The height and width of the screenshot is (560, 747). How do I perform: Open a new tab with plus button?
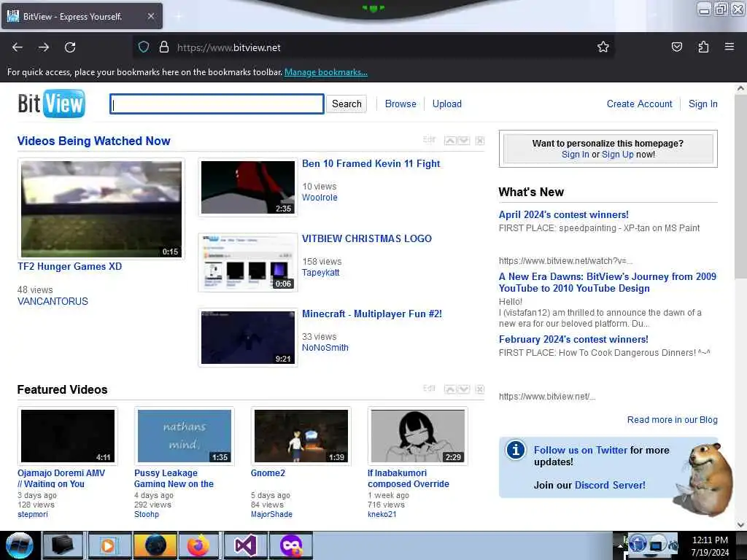click(x=178, y=16)
